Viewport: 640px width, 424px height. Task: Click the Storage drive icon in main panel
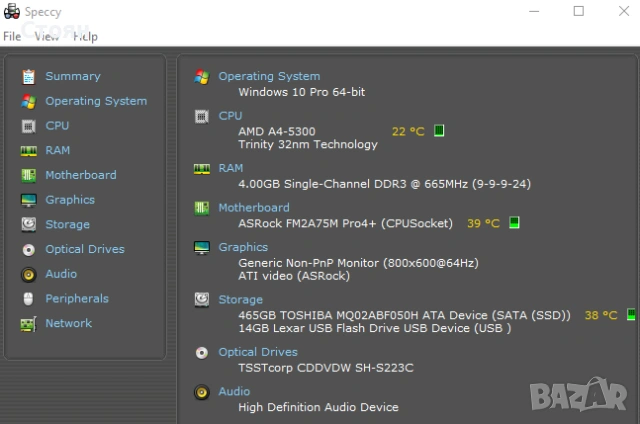pyautogui.click(x=202, y=300)
